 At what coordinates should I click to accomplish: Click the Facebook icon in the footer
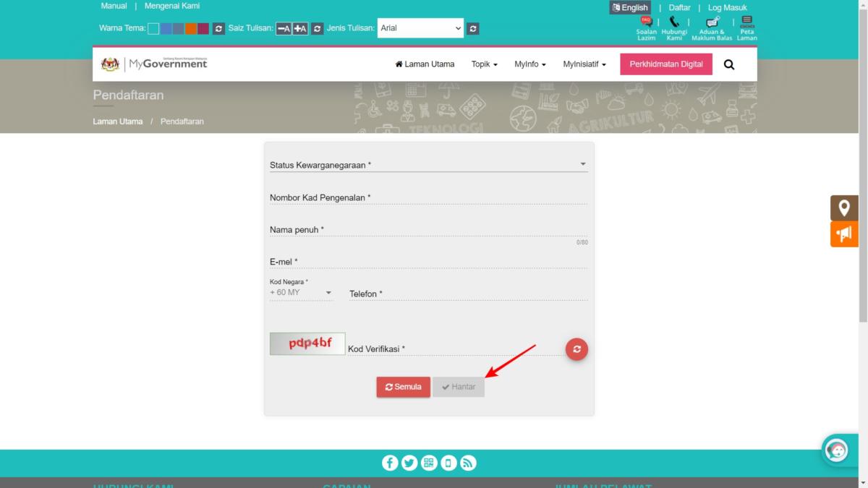[x=390, y=463]
